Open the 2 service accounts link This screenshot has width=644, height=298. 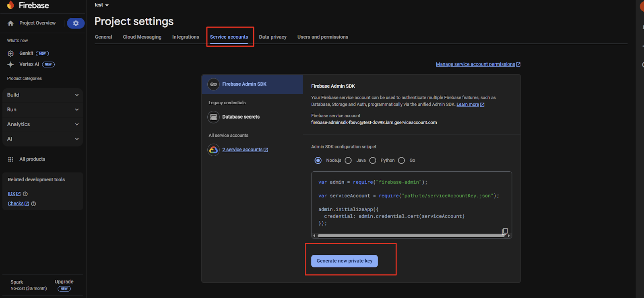point(242,150)
